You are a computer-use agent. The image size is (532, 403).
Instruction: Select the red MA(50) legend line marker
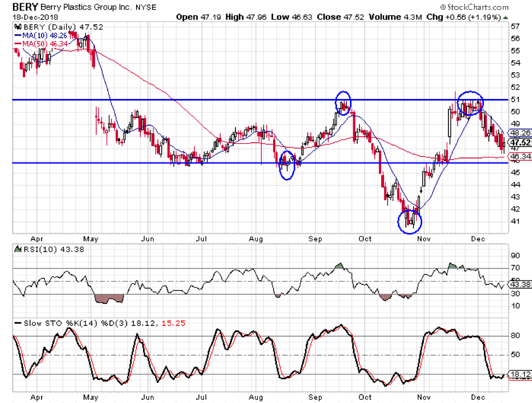17,44
